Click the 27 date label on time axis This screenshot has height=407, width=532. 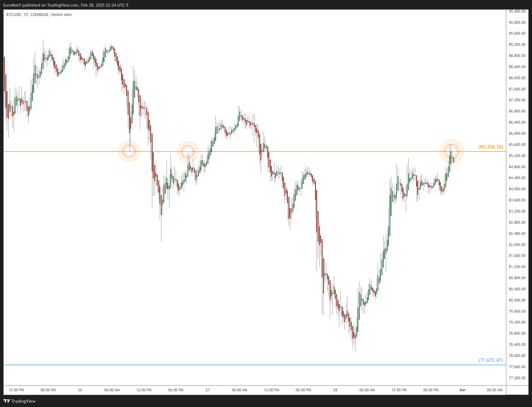point(207,390)
